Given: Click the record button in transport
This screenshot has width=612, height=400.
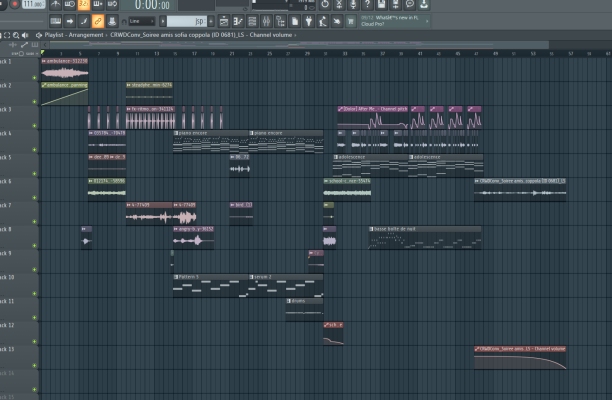Looking at the screenshot, I should click(x=15, y=4).
